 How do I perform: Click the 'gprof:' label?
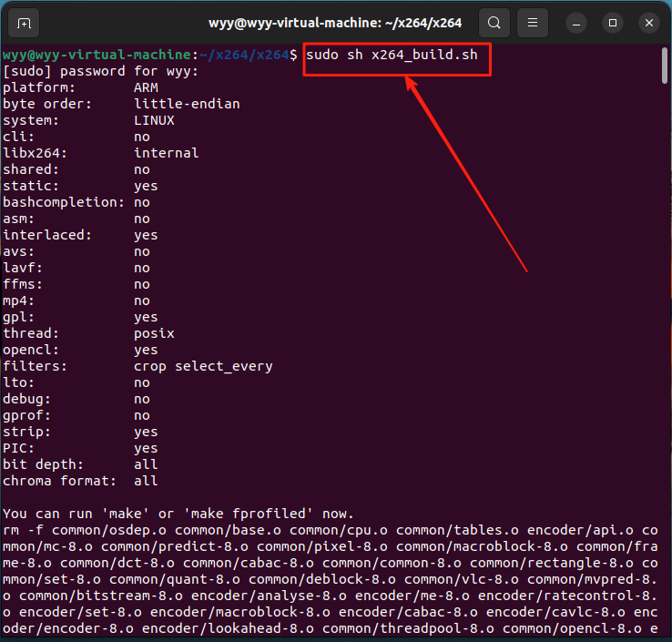pyautogui.click(x=26, y=415)
